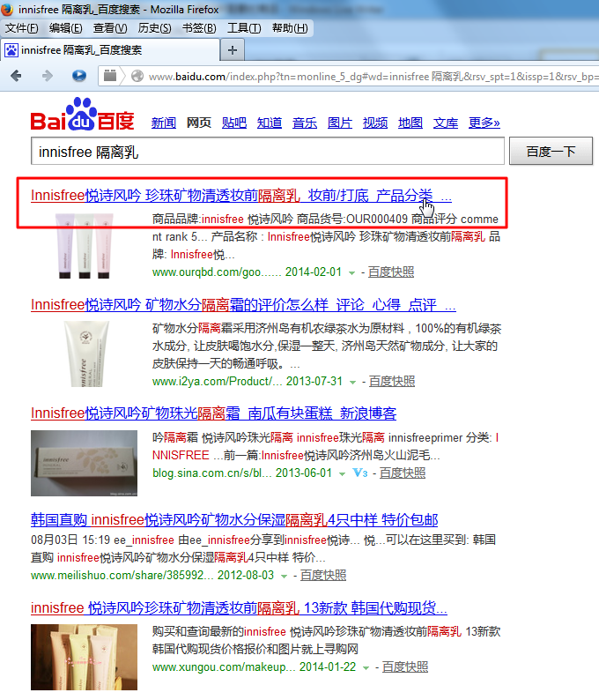
Task: Go to 文库 category link
Action: coord(446,123)
